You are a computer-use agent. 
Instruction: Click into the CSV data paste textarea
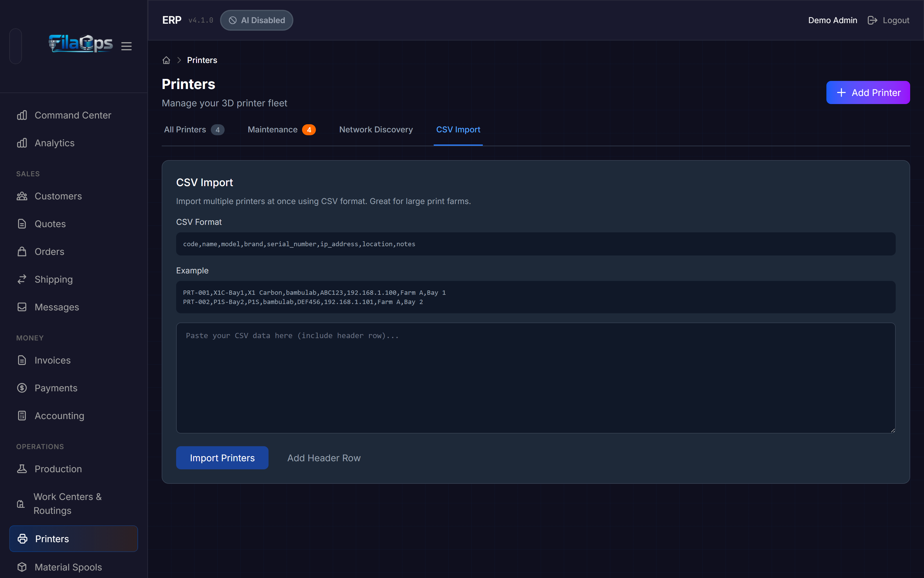click(x=536, y=378)
